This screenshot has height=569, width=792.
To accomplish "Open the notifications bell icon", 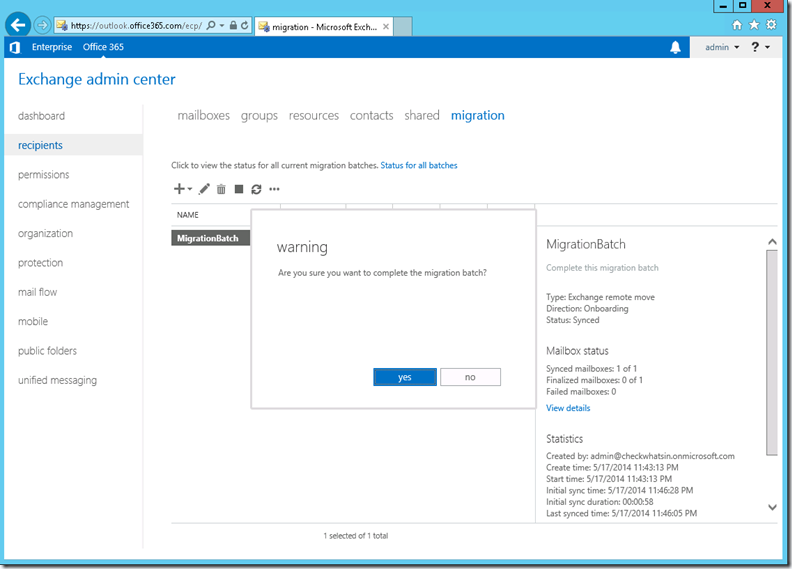I will [x=675, y=47].
